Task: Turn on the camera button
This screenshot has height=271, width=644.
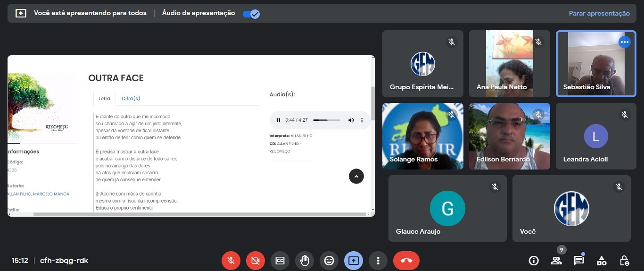Action: pyautogui.click(x=256, y=260)
